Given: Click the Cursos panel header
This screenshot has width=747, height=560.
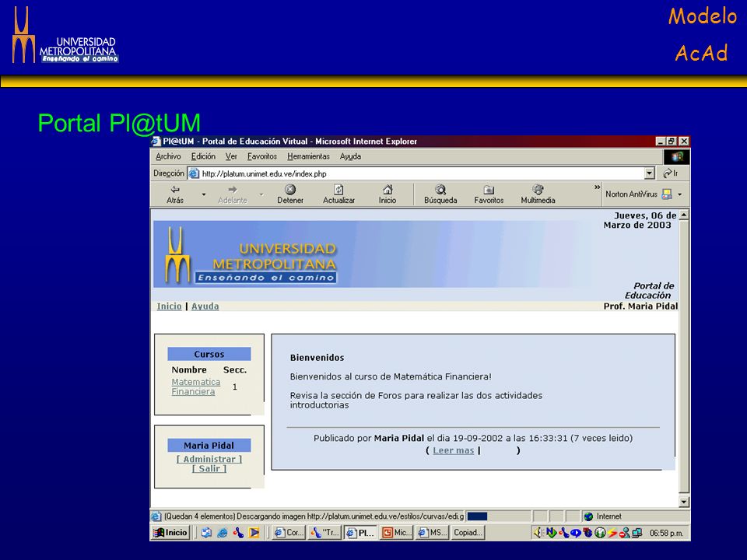Looking at the screenshot, I should tap(209, 354).
